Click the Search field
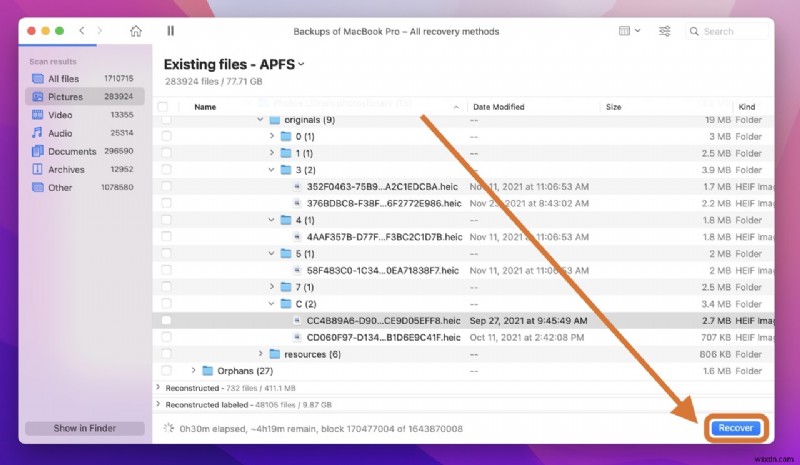The width and height of the screenshot is (800, 465). [727, 31]
